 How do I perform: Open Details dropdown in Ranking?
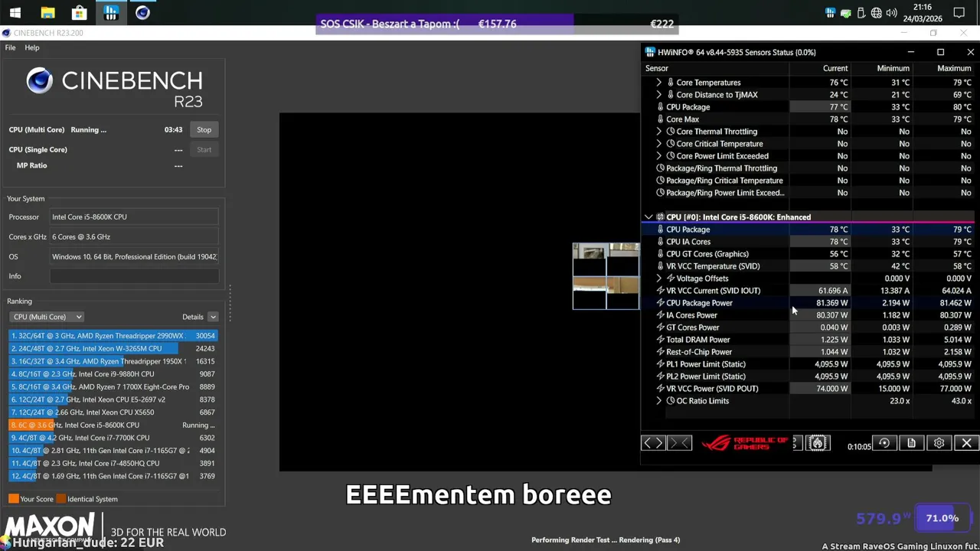tap(213, 317)
